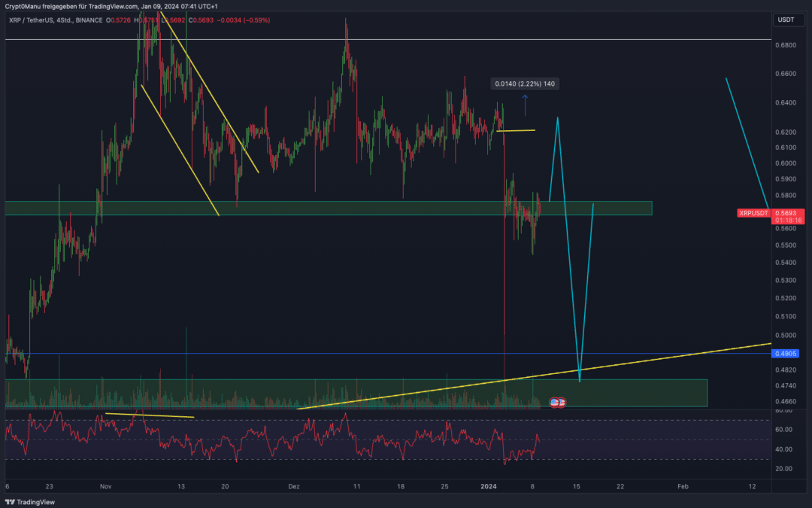
Task: Click the TradingView logo in the footer
Action: (30, 502)
